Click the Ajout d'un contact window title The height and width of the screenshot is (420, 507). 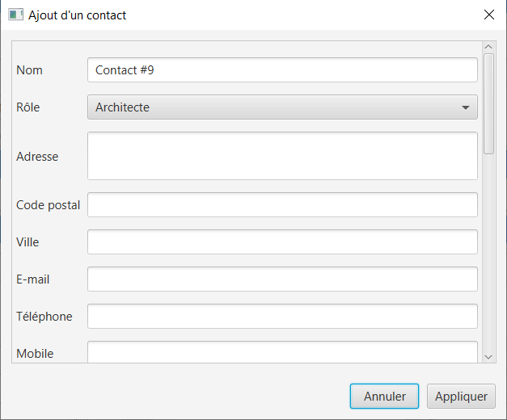(x=78, y=15)
